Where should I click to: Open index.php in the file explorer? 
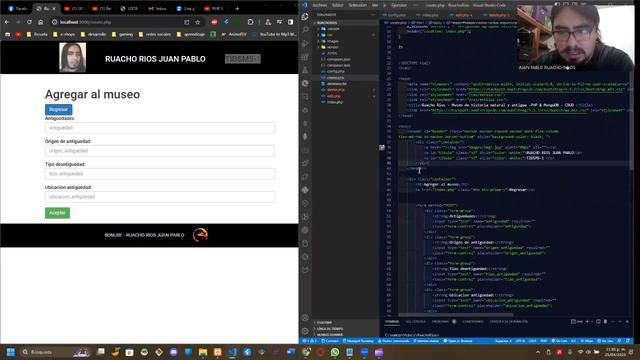[335, 102]
